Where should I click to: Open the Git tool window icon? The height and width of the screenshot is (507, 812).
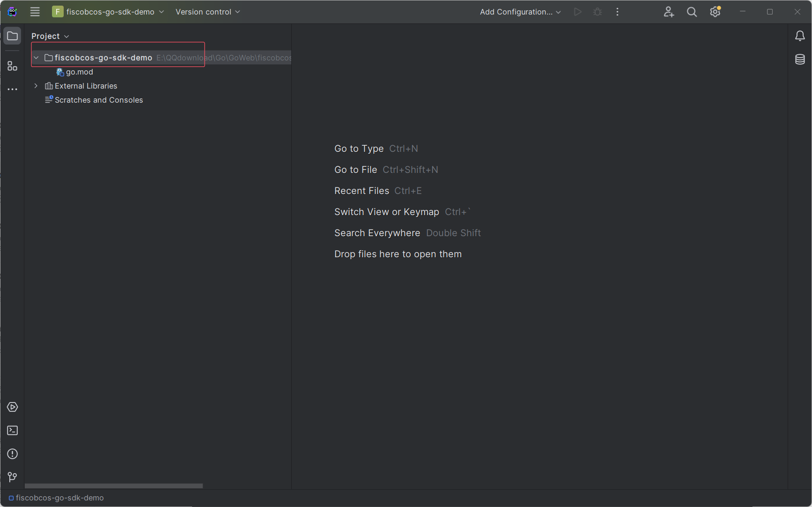coord(12,477)
